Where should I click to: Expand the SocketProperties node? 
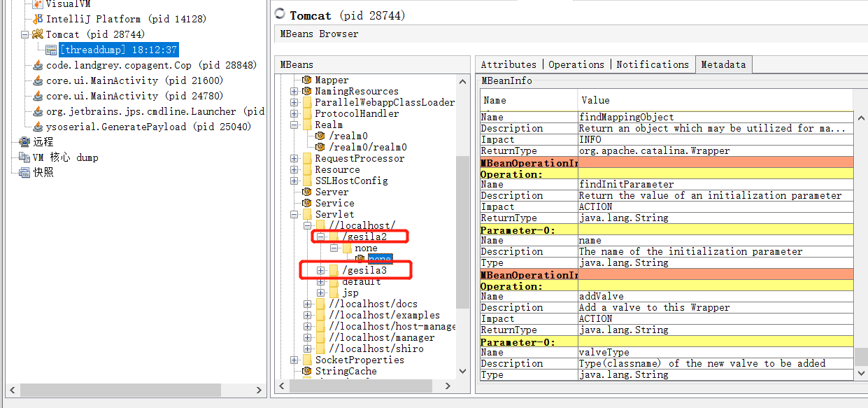pos(294,360)
